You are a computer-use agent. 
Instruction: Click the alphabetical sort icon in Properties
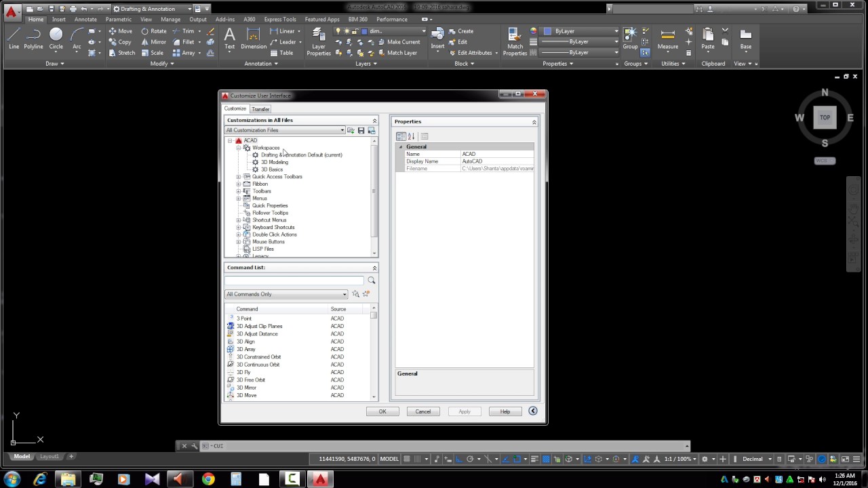click(x=411, y=136)
